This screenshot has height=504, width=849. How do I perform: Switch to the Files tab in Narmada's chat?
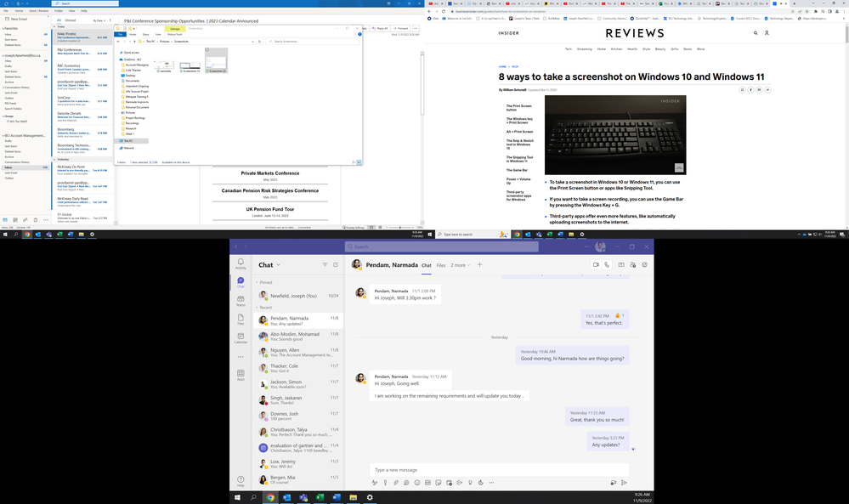coord(441,264)
